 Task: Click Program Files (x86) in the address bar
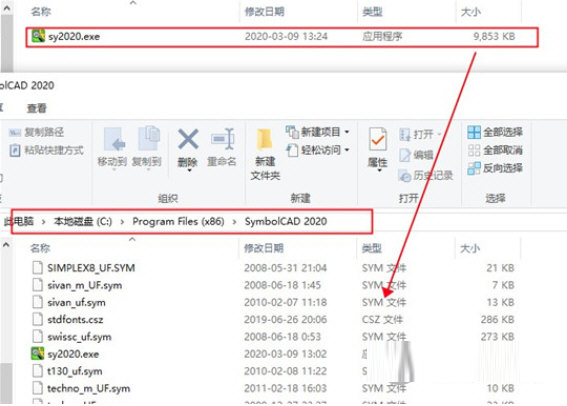[x=178, y=221]
